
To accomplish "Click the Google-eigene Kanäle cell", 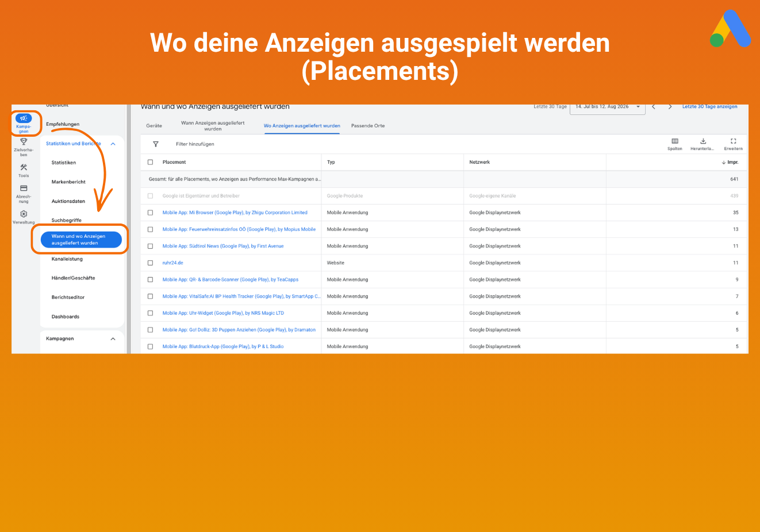I will [492, 196].
